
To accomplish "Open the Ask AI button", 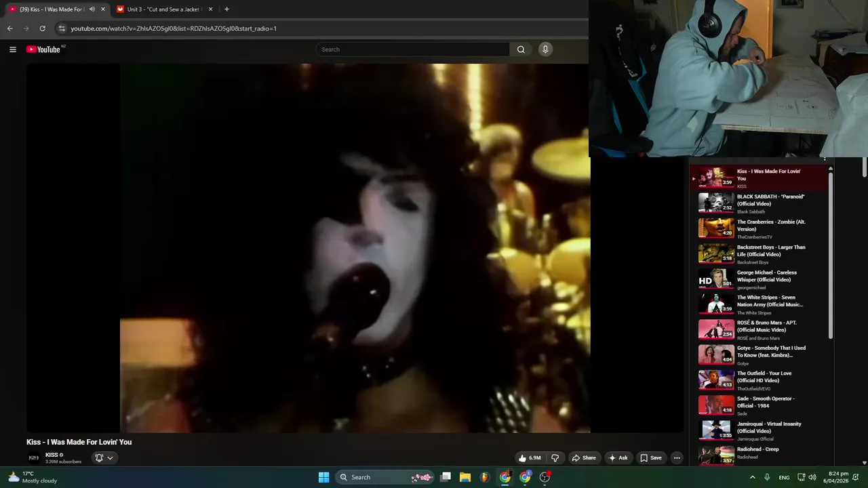I will 618,458.
